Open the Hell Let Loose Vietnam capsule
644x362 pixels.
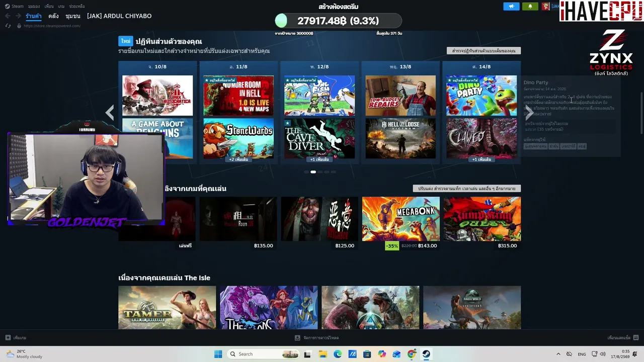[400, 138]
